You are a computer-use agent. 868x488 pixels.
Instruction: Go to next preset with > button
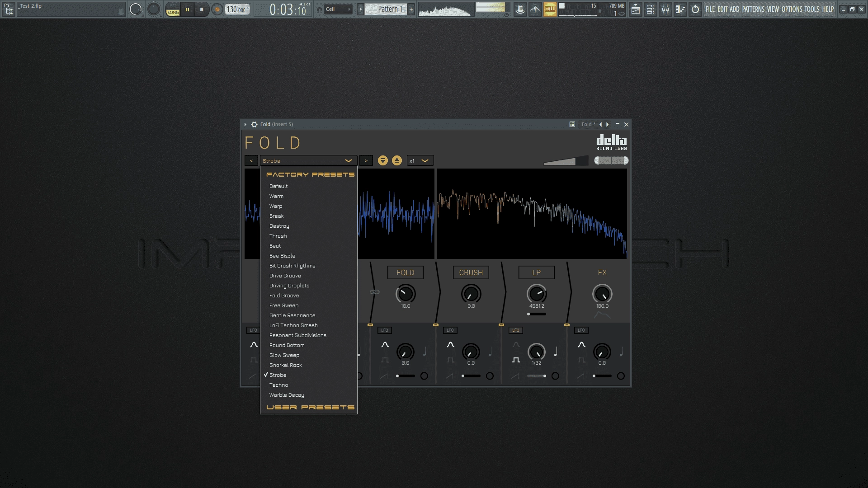pos(366,161)
